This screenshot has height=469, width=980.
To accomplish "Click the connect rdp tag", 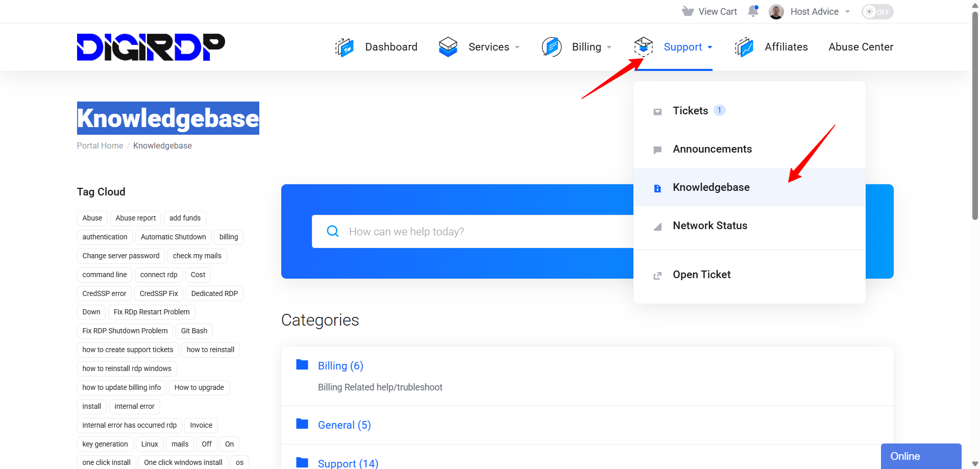I will pyautogui.click(x=159, y=275).
